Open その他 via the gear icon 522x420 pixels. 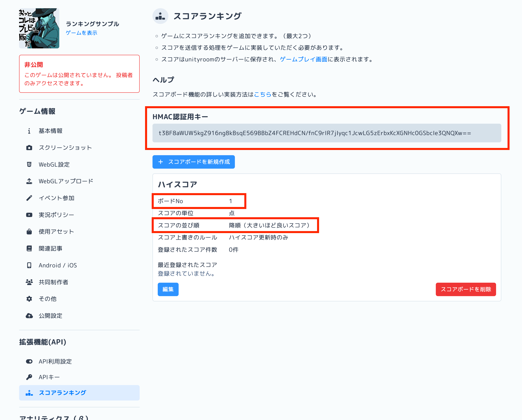pyautogui.click(x=29, y=299)
